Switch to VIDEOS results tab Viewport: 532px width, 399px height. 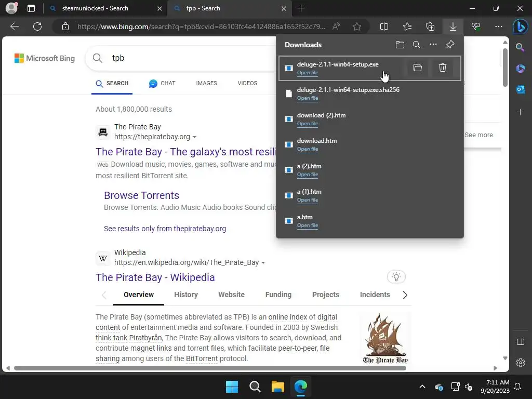[247, 84]
